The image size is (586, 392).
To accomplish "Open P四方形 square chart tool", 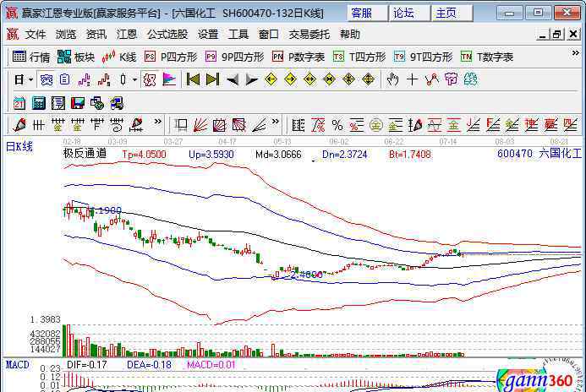I will [x=171, y=57].
